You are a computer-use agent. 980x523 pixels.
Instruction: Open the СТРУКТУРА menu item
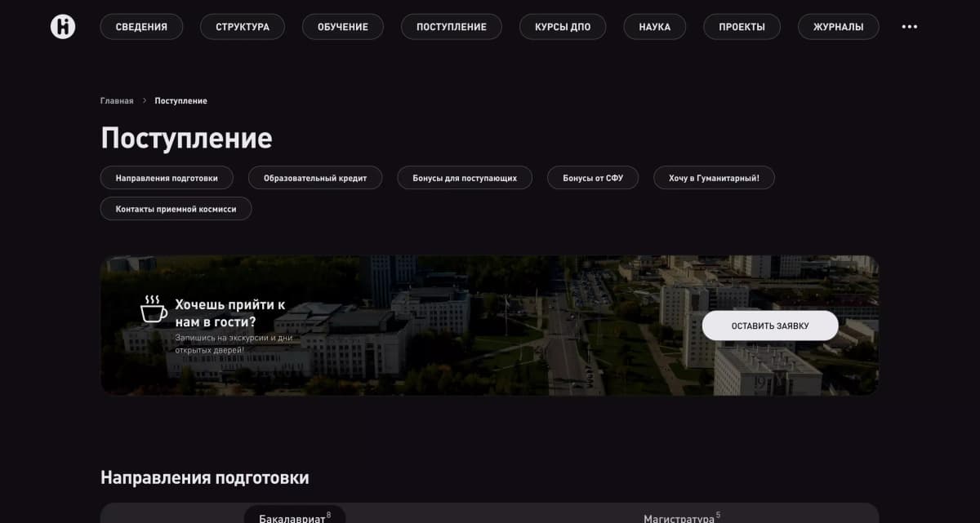click(x=242, y=26)
